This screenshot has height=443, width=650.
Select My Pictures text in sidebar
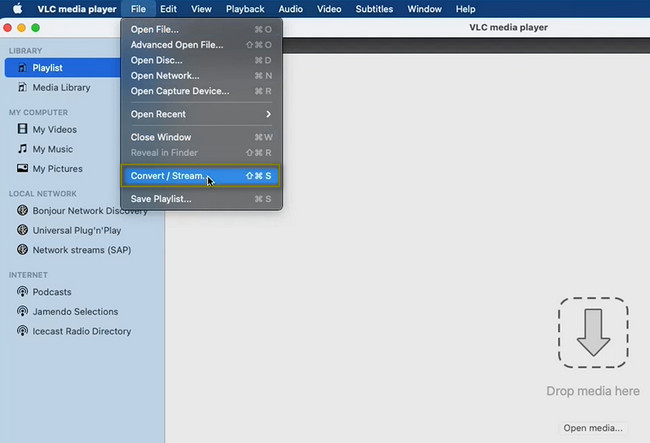point(58,169)
